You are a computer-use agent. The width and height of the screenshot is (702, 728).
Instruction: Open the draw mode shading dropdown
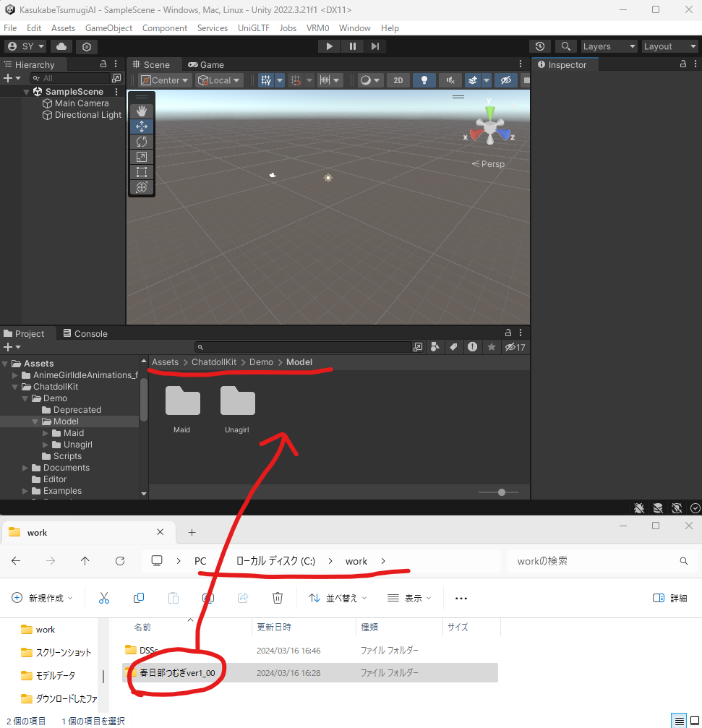pyautogui.click(x=369, y=80)
